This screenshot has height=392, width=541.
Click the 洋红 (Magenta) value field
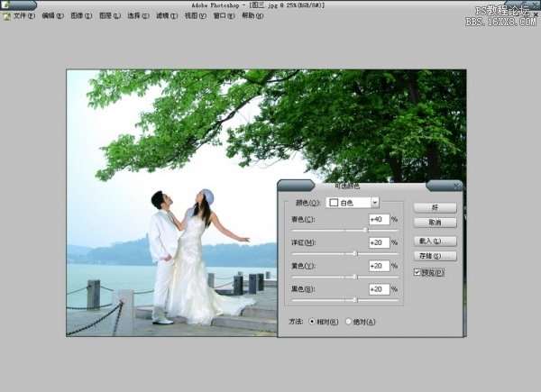click(379, 242)
